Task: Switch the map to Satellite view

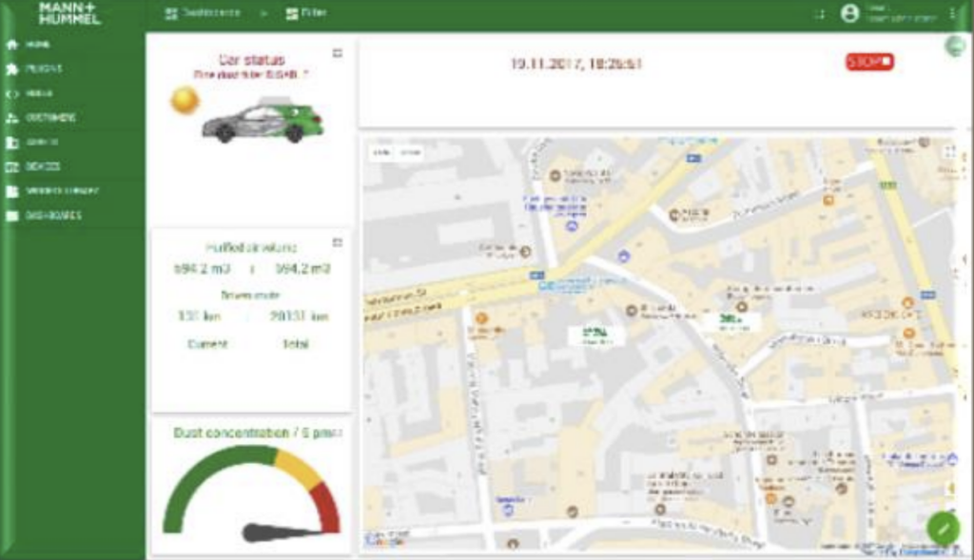Action: pyautogui.click(x=410, y=152)
